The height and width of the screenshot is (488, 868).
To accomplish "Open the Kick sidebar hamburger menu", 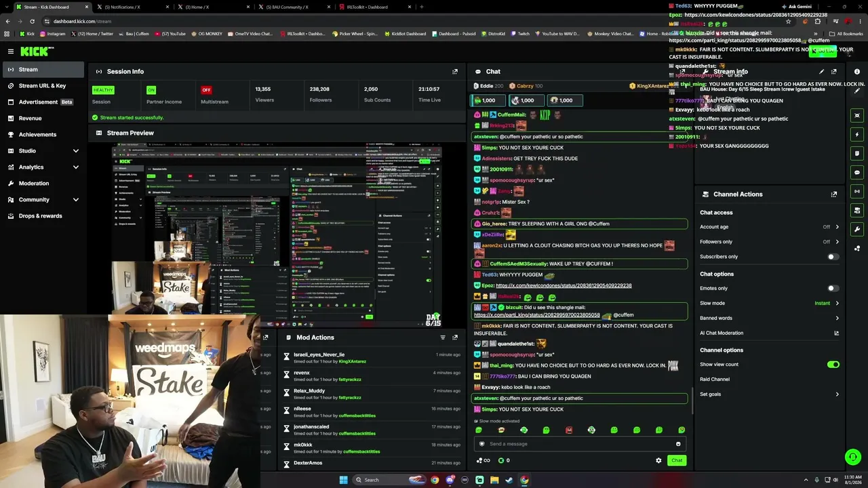I will click(x=11, y=52).
